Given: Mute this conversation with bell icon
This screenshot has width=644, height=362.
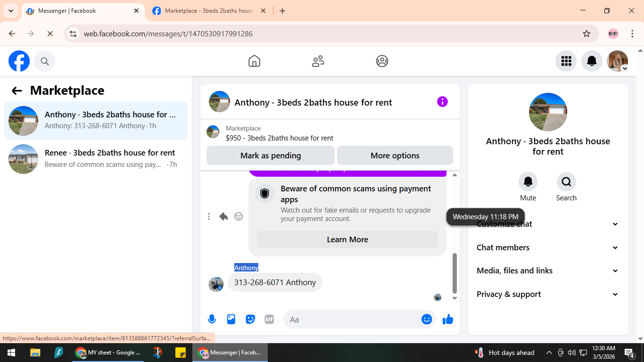Looking at the screenshot, I should 528,181.
